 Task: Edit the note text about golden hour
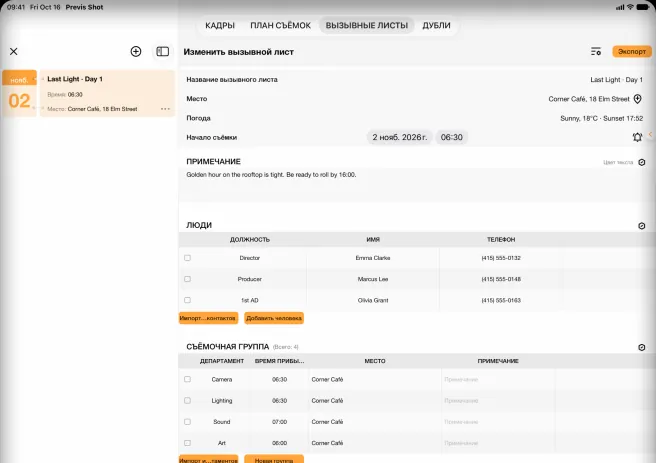pyautogui.click(x=271, y=175)
